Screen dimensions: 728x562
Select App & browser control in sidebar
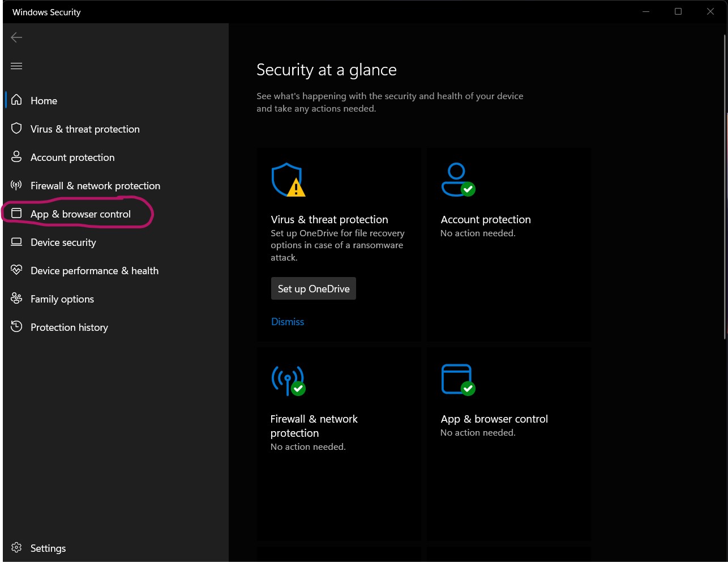coord(80,214)
